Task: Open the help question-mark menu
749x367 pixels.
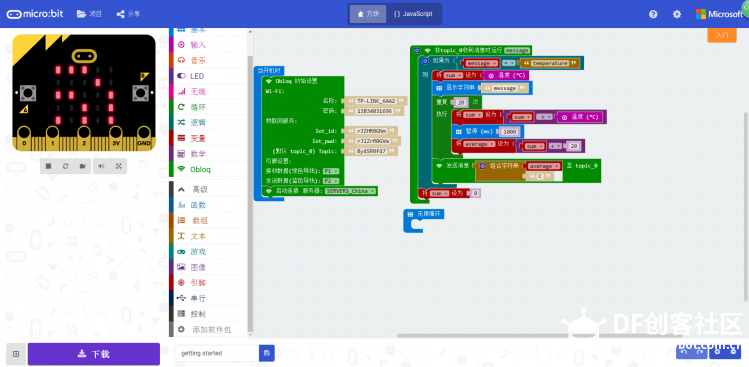Action: [x=653, y=14]
